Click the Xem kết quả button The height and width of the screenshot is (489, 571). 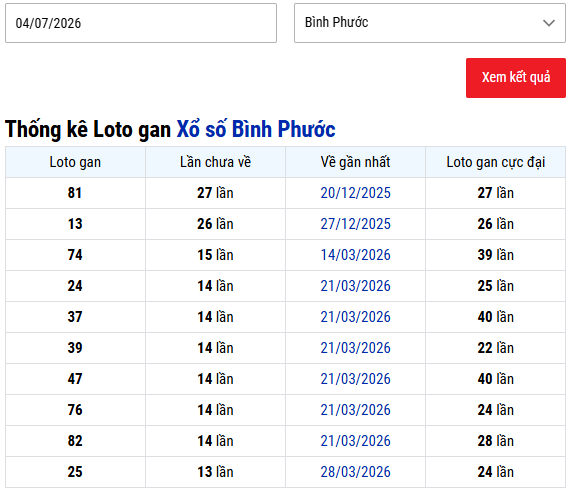(516, 78)
